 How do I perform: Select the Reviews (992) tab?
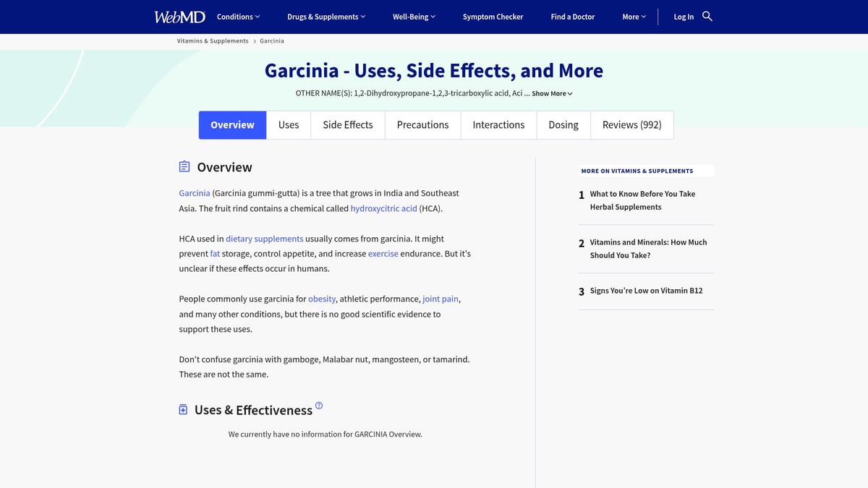point(631,125)
